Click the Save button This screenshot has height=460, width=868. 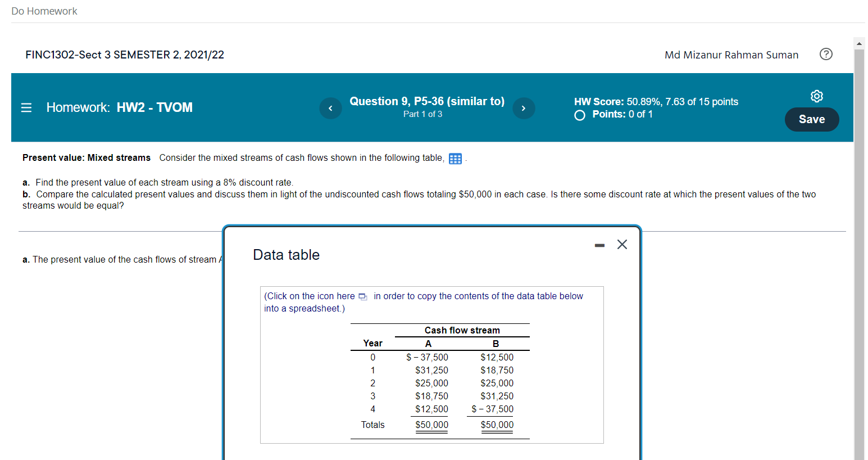[x=811, y=119]
